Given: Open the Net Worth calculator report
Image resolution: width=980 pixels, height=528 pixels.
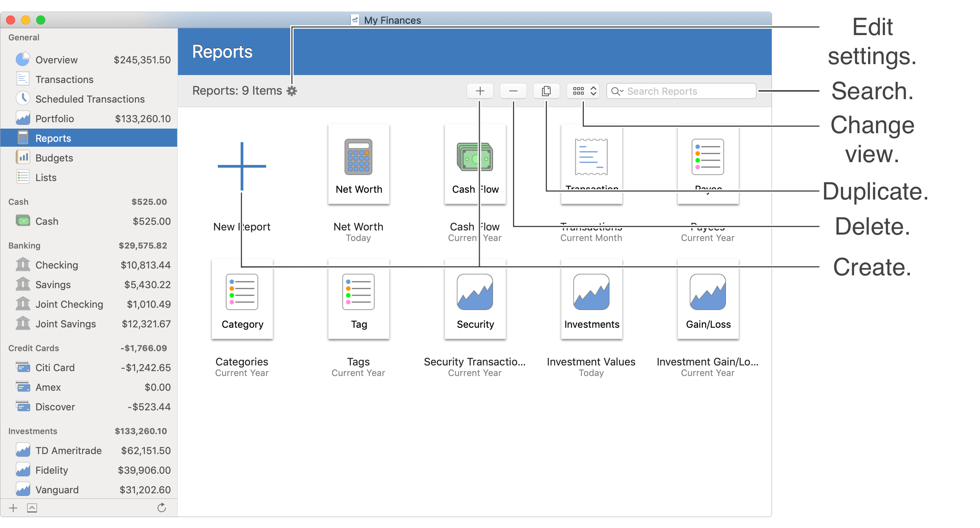Looking at the screenshot, I should coord(358,164).
